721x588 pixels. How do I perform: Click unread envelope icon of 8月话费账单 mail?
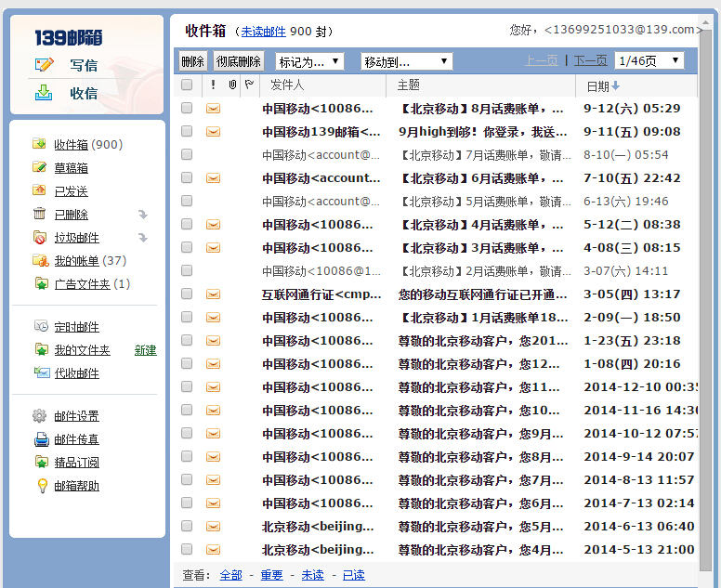(213, 108)
